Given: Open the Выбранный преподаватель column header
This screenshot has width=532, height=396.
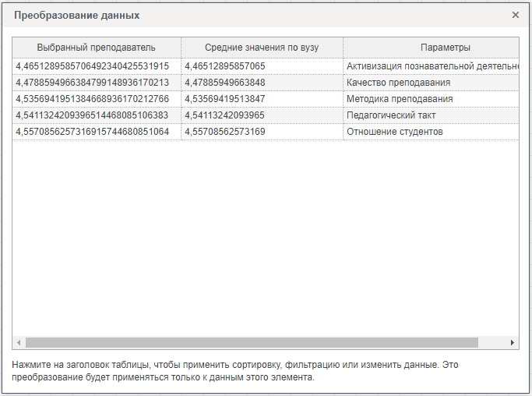Looking at the screenshot, I should click(97, 48).
